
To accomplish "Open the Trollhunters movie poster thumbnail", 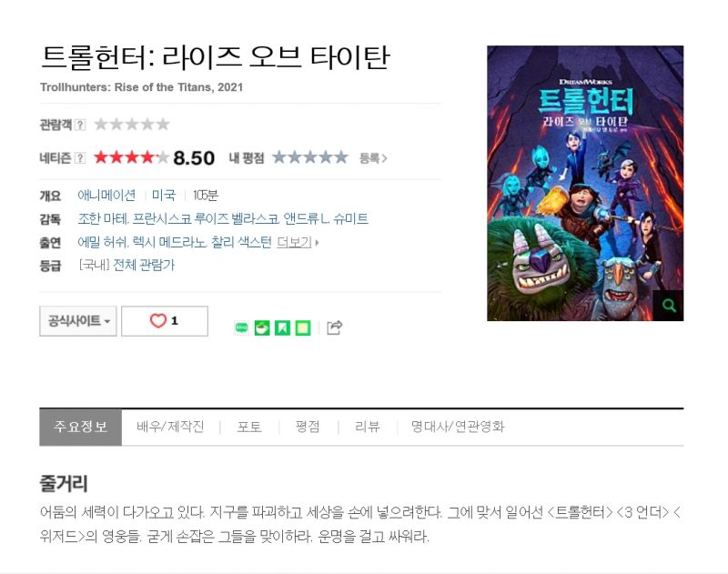I will pyautogui.click(x=585, y=183).
